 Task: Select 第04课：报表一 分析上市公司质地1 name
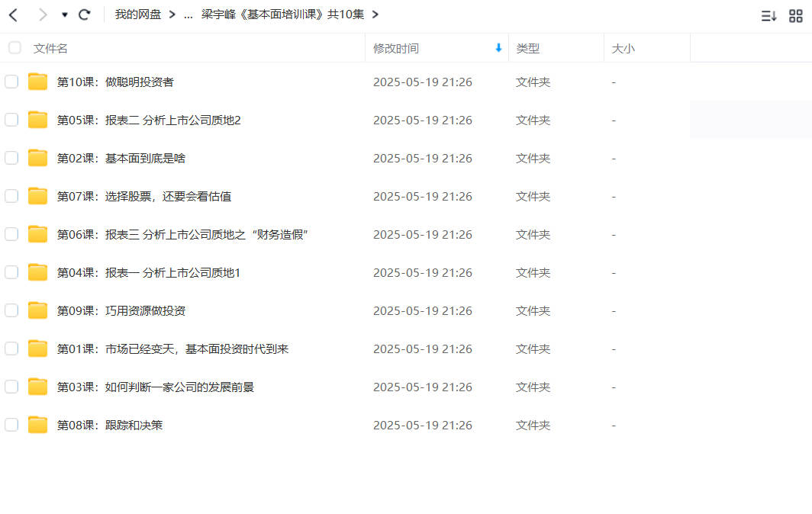tap(149, 273)
